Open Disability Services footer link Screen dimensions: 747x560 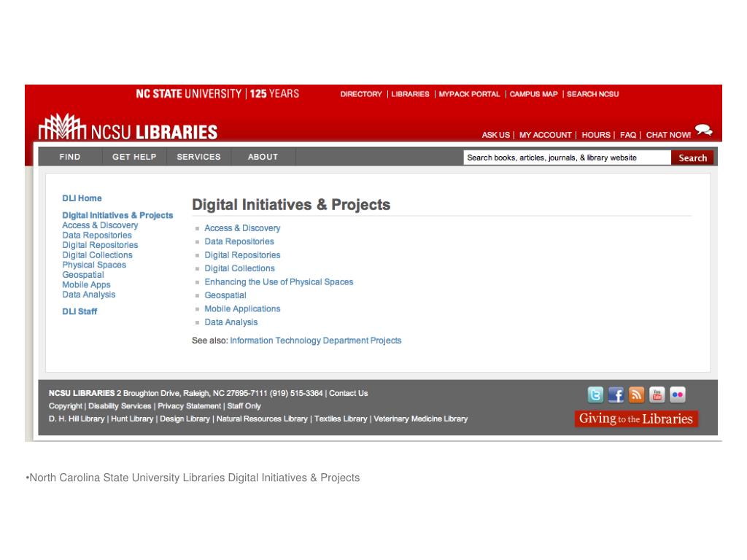[120, 406]
